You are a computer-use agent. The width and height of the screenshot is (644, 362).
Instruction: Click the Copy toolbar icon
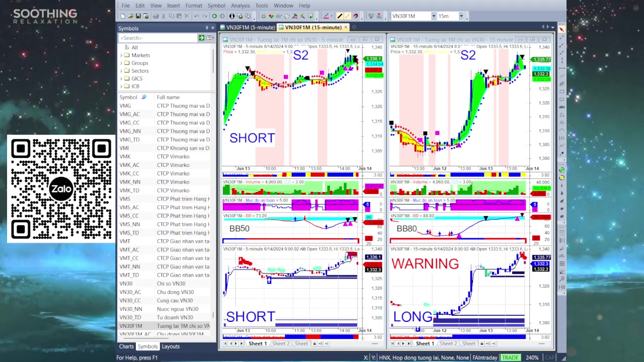tap(171, 16)
